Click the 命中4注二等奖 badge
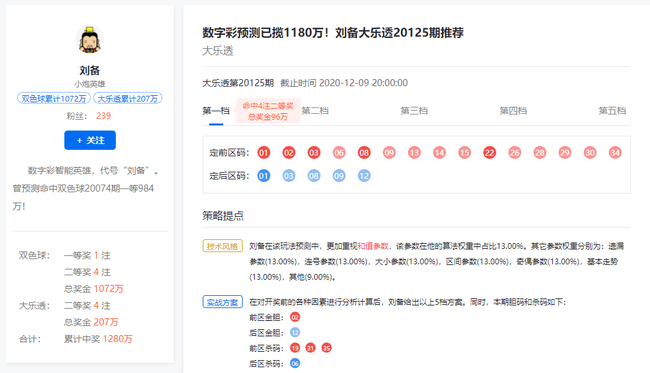650x373 pixels. click(268, 111)
